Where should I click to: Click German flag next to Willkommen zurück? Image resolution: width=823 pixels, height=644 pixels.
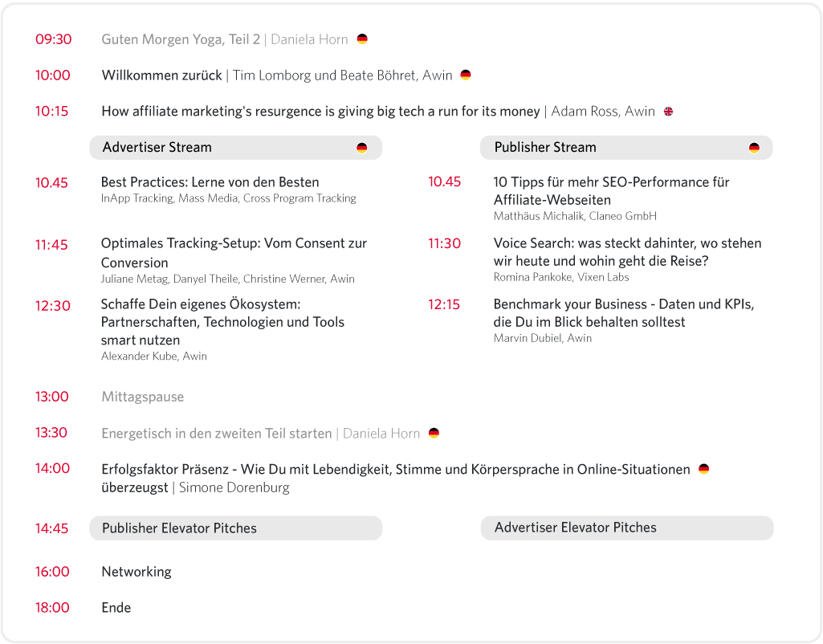click(x=466, y=75)
